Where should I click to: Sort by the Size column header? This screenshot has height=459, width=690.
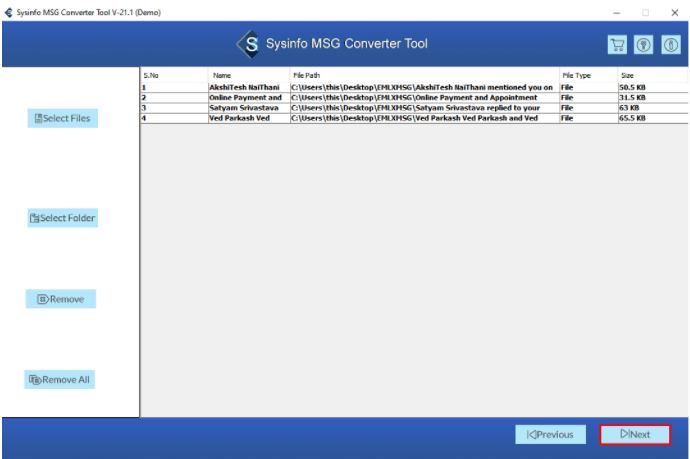[x=653, y=75]
